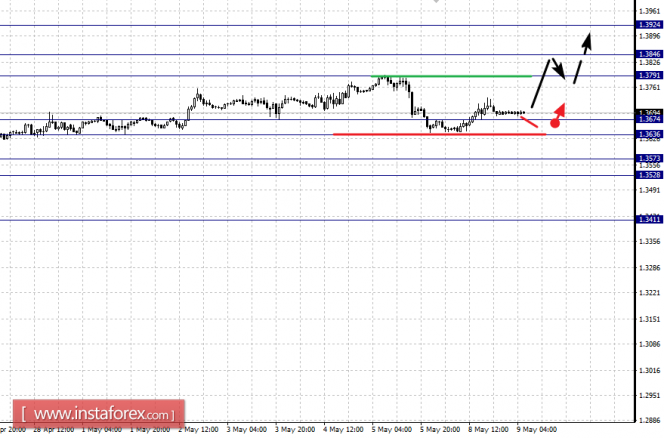Click the 9 May 04:00 time label

(x=537, y=430)
